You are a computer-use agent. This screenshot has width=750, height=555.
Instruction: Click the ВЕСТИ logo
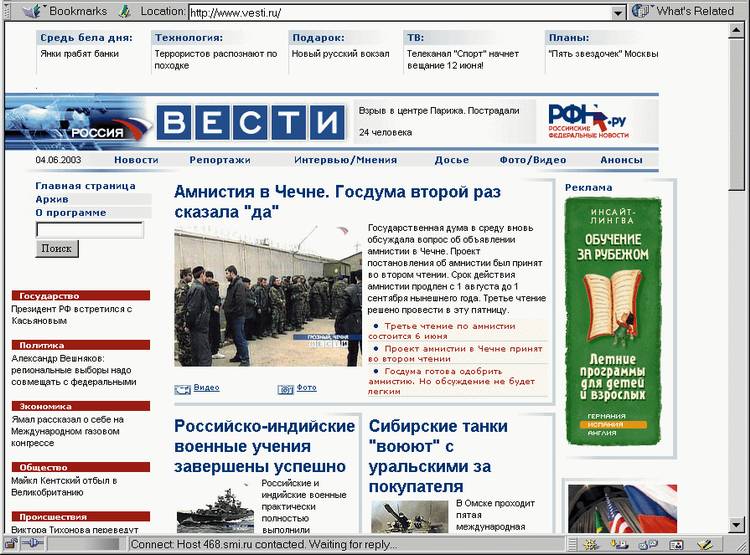251,122
